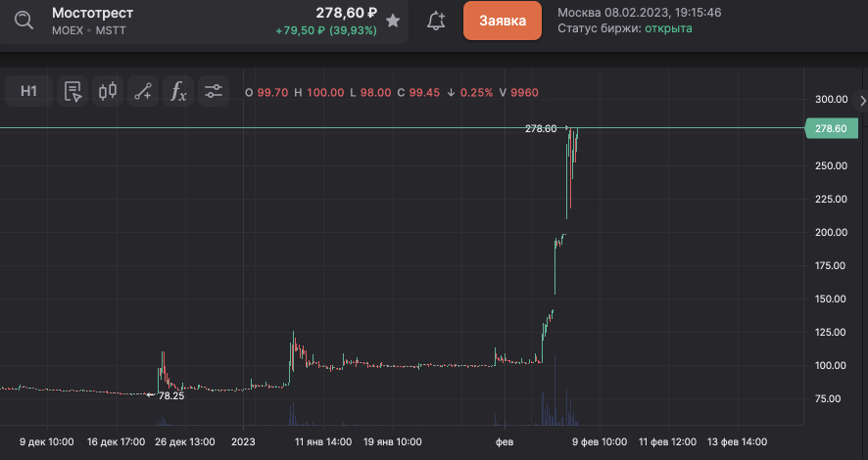Viewport: 868px width, 460px height.
Task: Click the open value 99.70
Action: tap(272, 93)
